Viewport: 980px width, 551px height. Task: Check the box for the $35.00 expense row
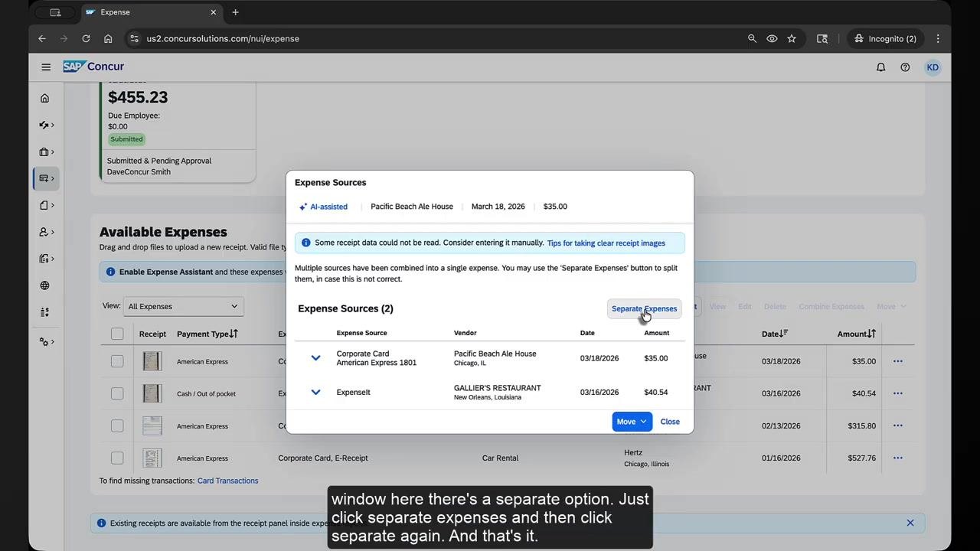pyautogui.click(x=117, y=361)
